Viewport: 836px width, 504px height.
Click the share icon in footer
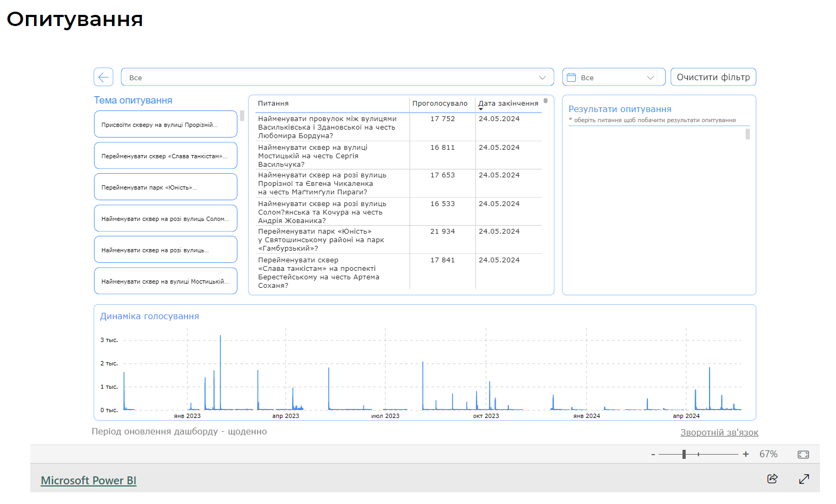point(772,479)
